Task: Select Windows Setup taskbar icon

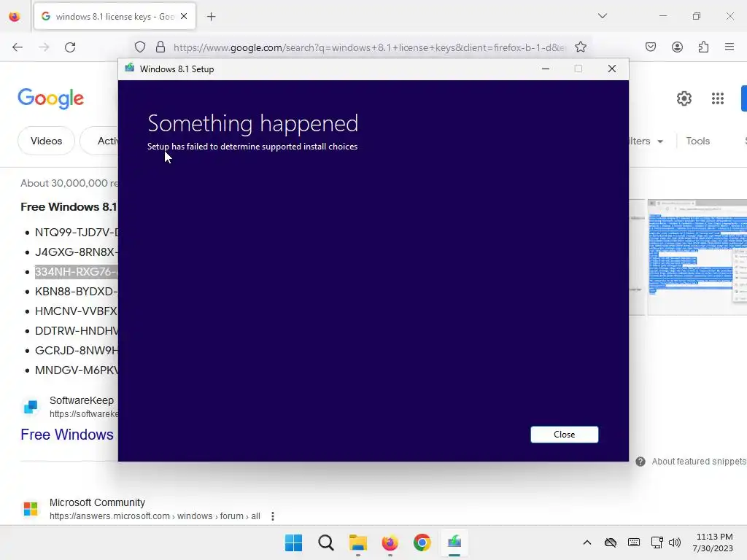Action: pos(454,542)
